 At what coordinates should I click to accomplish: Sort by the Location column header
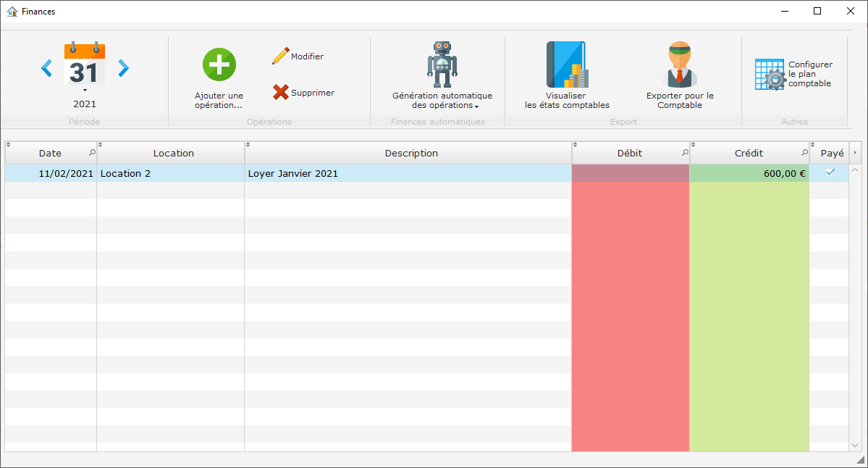[x=173, y=154]
